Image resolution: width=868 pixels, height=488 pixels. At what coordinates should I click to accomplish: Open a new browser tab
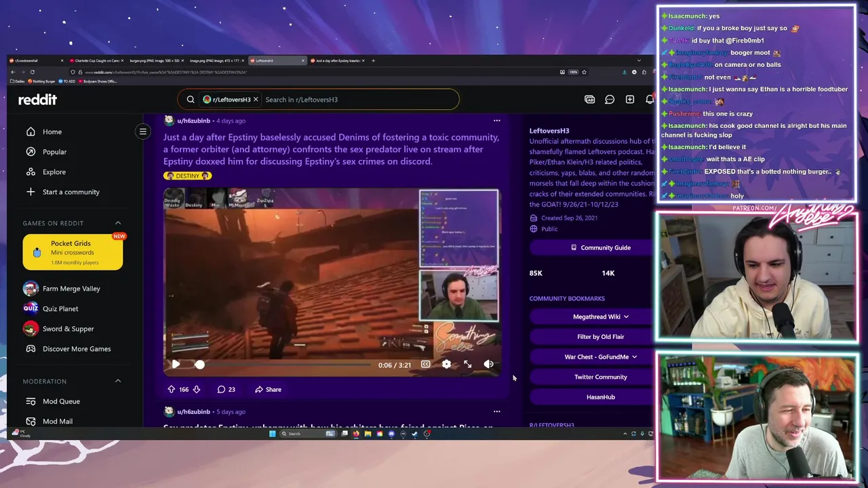click(x=373, y=60)
